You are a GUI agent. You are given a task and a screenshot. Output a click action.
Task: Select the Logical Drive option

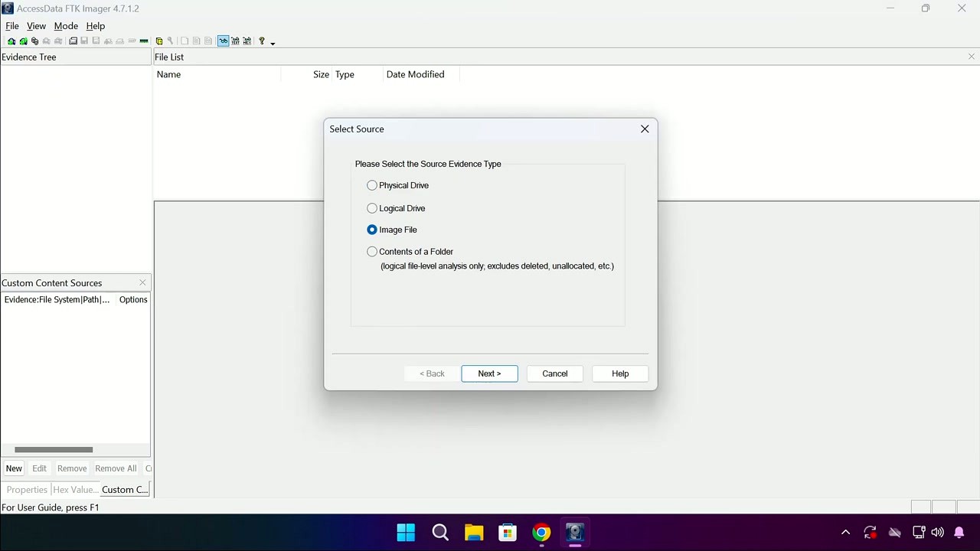pos(372,208)
